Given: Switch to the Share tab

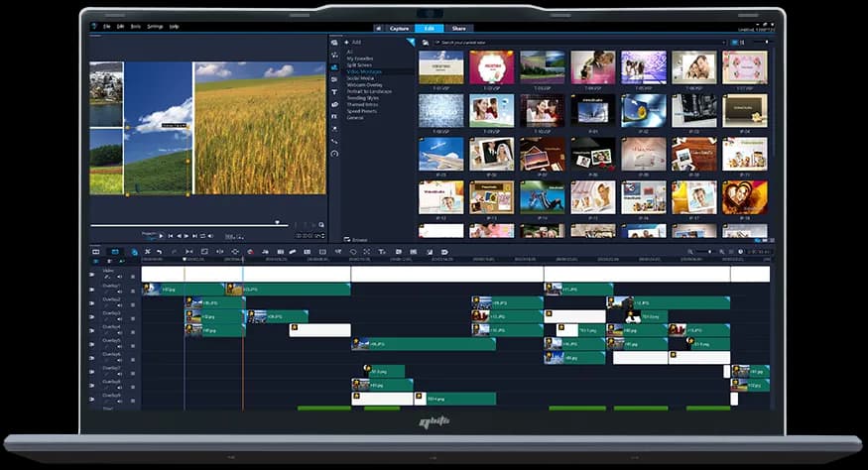Looking at the screenshot, I should point(458,28).
